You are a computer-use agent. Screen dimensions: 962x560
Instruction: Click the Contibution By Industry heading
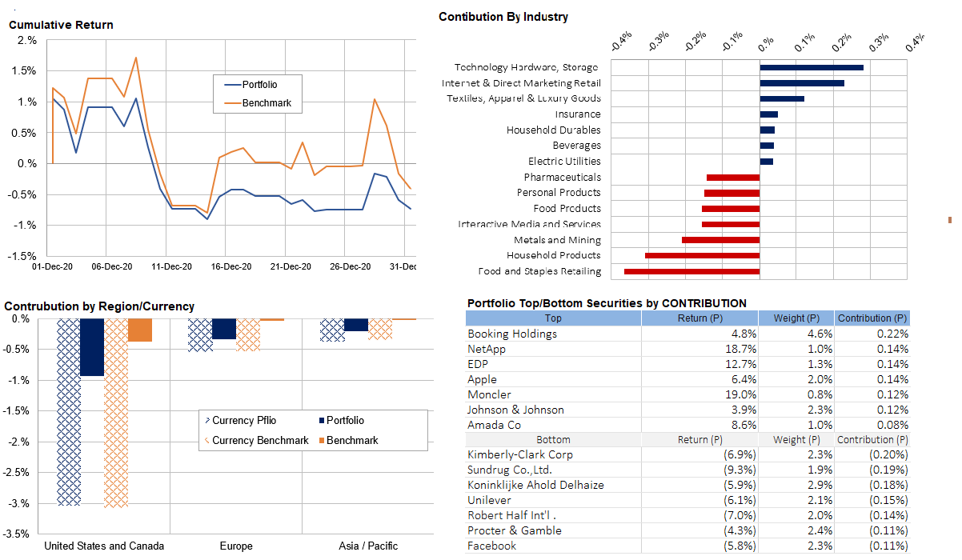pos(503,16)
